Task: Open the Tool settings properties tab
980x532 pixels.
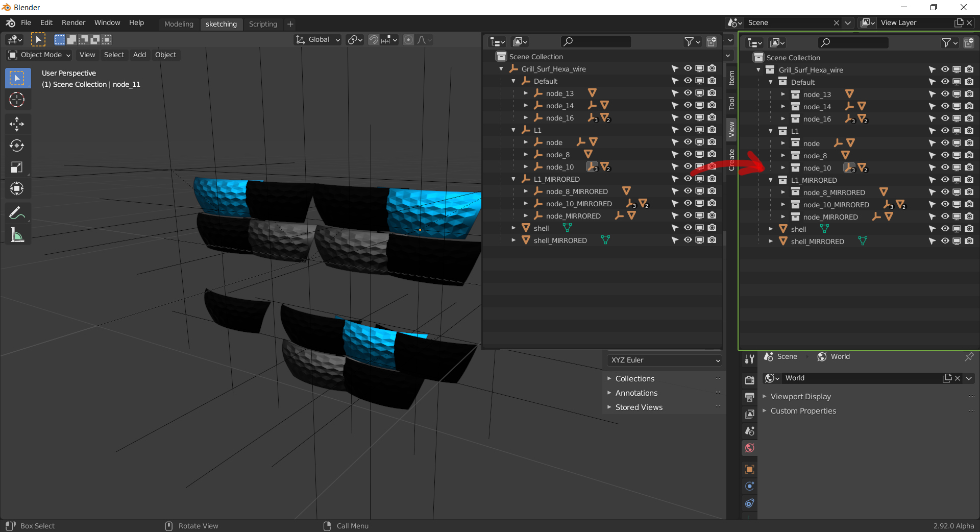Action: click(749, 359)
